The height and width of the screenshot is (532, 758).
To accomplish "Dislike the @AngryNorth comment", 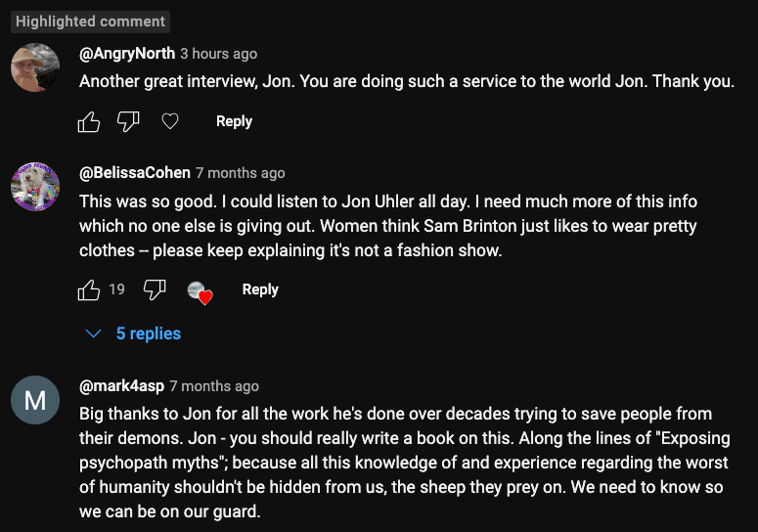I will coord(128,121).
